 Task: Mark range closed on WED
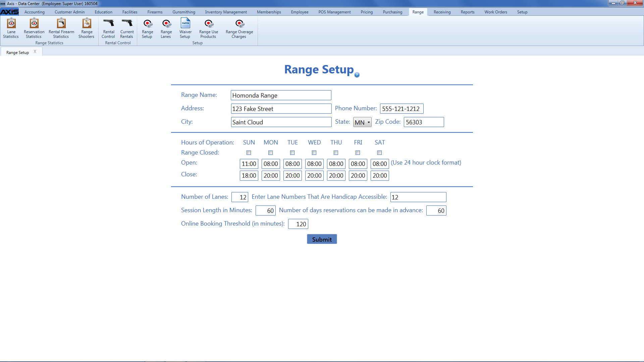coord(314,153)
